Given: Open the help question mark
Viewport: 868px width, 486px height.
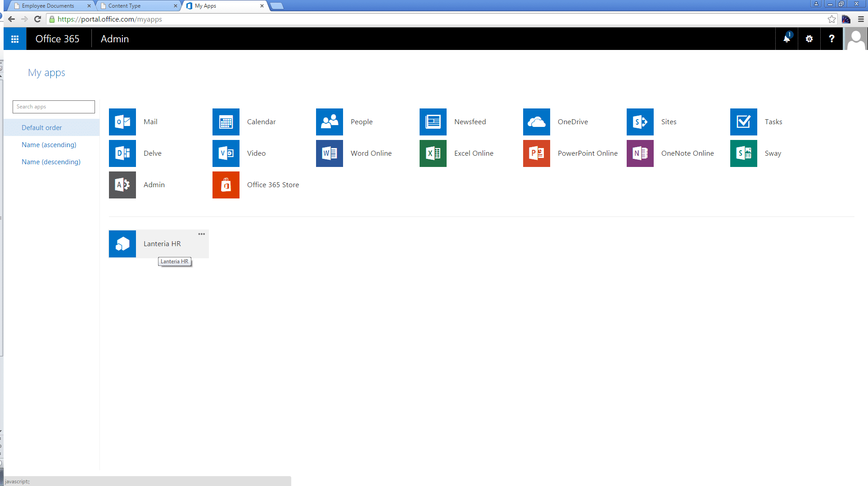Looking at the screenshot, I should [832, 39].
